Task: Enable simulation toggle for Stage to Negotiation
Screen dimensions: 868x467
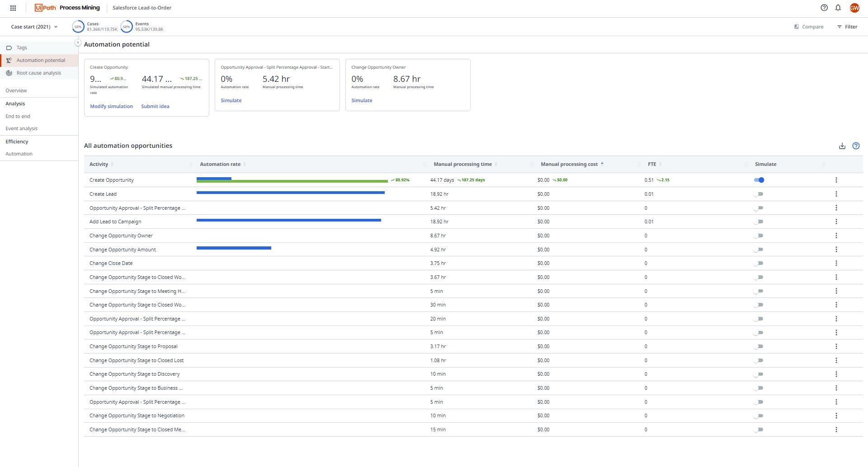Action: pyautogui.click(x=759, y=415)
